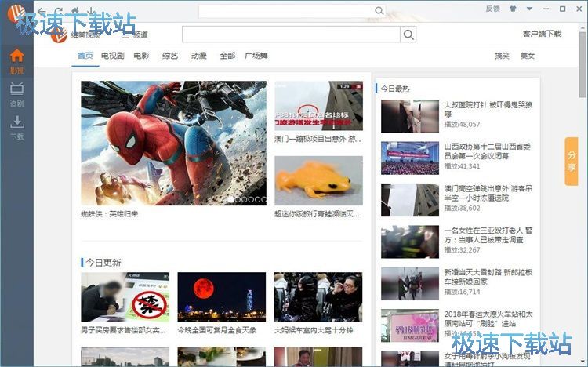Click the 今日更新 section heading
This screenshot has height=367, width=588.
pos(103,262)
